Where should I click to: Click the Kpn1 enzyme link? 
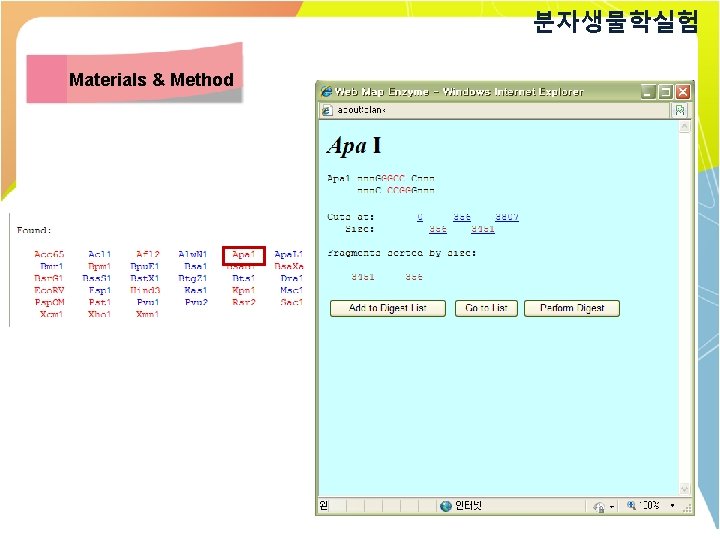coord(243,290)
